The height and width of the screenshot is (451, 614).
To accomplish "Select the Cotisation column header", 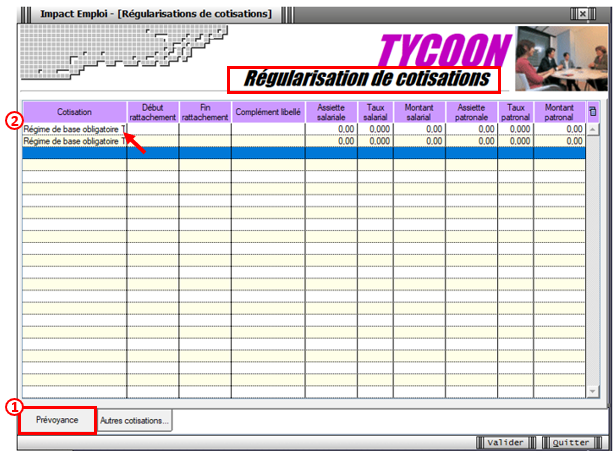I will click(74, 112).
